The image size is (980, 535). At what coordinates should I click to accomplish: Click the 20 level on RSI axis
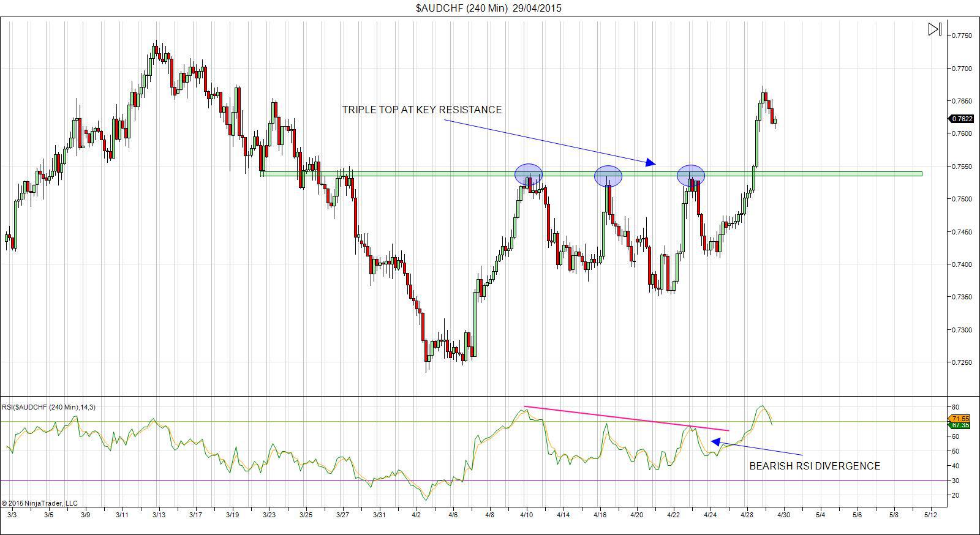coord(957,495)
